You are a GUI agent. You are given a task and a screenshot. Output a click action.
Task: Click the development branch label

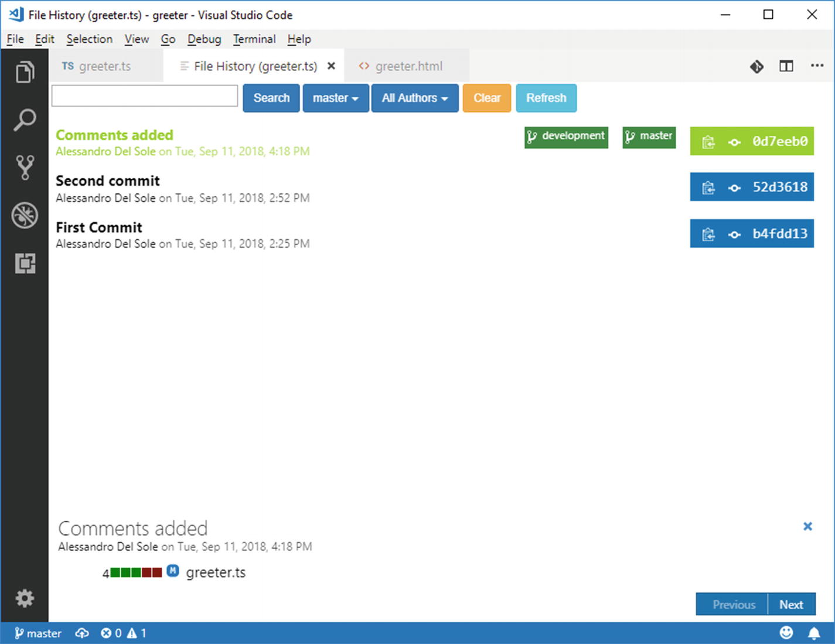tap(566, 137)
